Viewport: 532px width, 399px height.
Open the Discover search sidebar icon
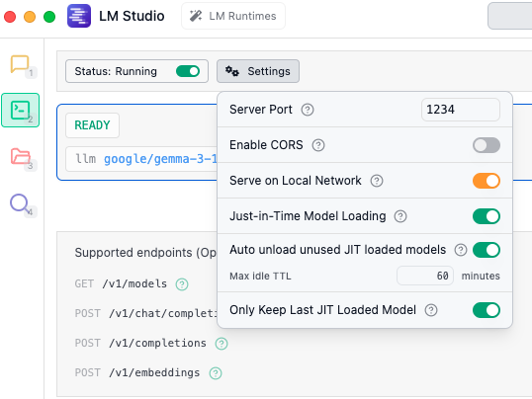[x=19, y=203]
